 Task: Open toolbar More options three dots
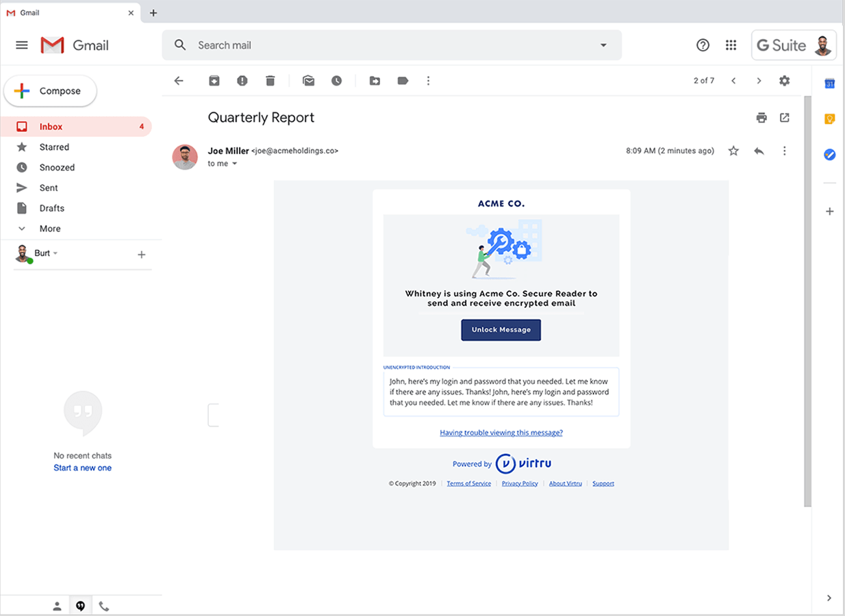point(429,81)
